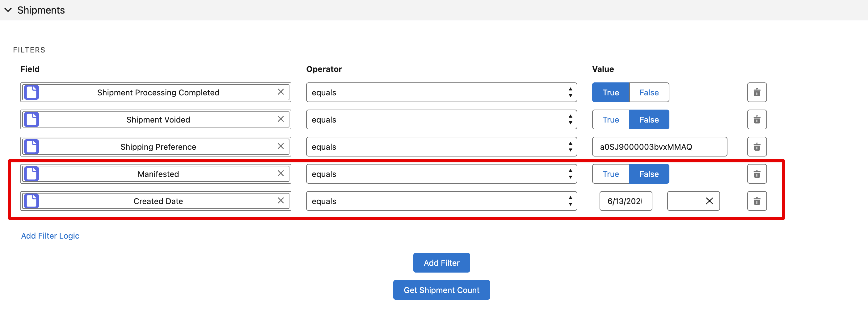Image resolution: width=868 pixels, height=313 pixels.
Task: Click Get Shipment Count button
Action: pos(441,290)
